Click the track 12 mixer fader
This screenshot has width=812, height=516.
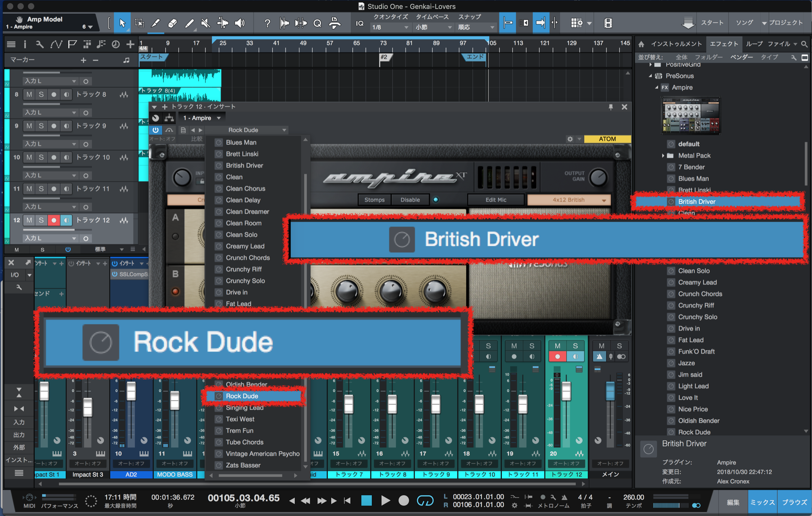pos(566,390)
